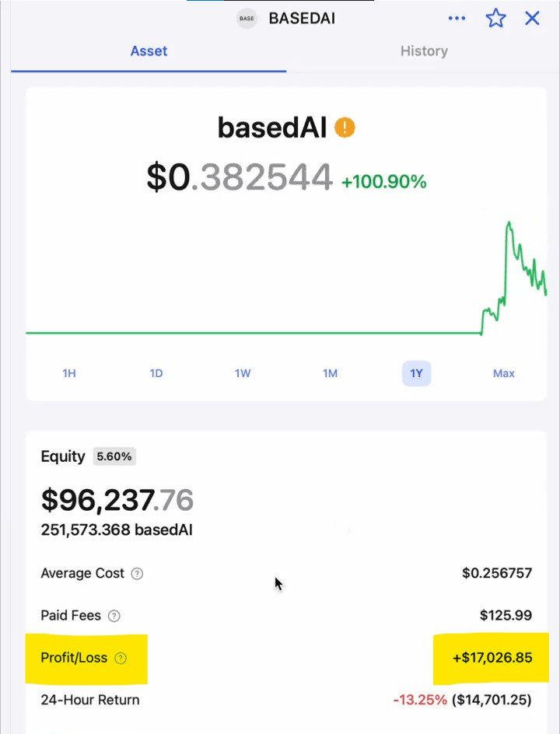Screen dimensions: 560x734
Task: Close the BASEDAI asset panel
Action: pyautogui.click(x=532, y=19)
